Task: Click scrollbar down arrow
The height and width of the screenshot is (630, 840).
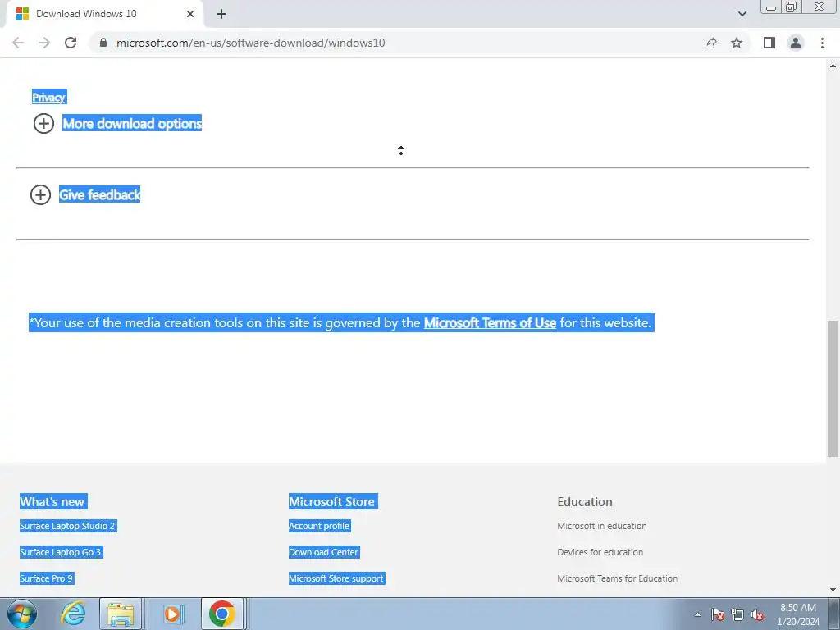Action: point(833,590)
